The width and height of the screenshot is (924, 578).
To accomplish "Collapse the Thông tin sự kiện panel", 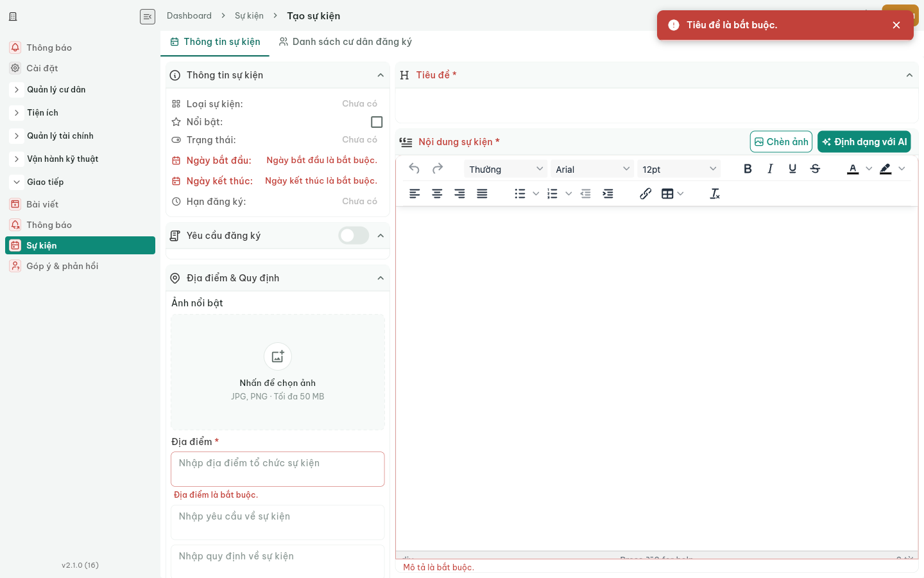I will pyautogui.click(x=381, y=75).
